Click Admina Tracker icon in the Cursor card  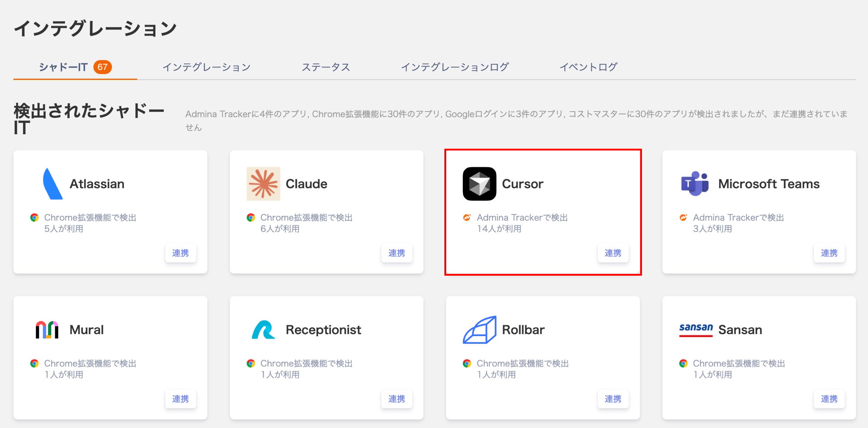point(467,217)
